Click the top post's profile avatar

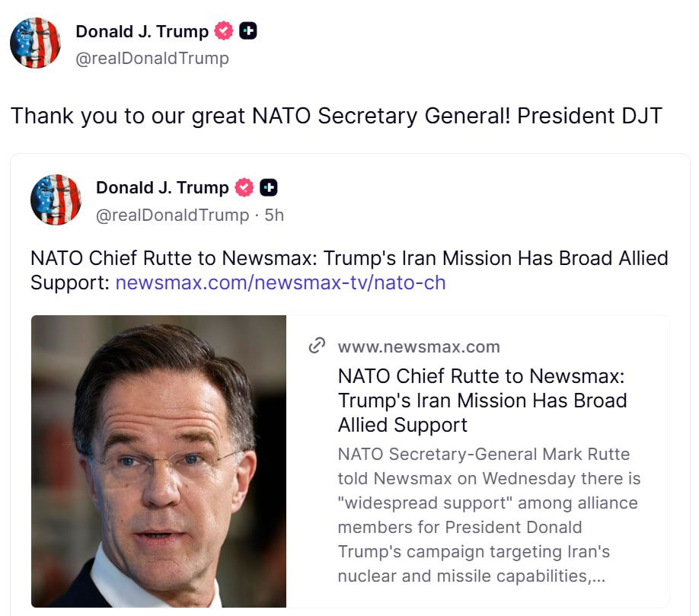[x=35, y=43]
